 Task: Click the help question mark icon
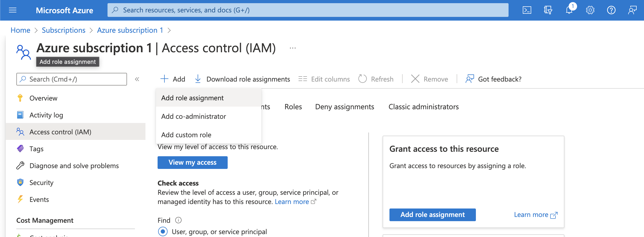611,10
